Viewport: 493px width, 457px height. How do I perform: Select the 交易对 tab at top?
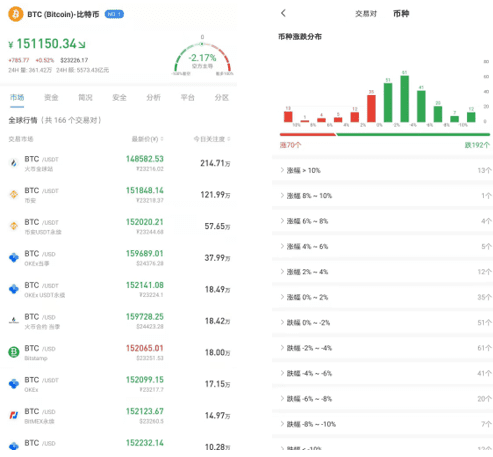pos(366,14)
